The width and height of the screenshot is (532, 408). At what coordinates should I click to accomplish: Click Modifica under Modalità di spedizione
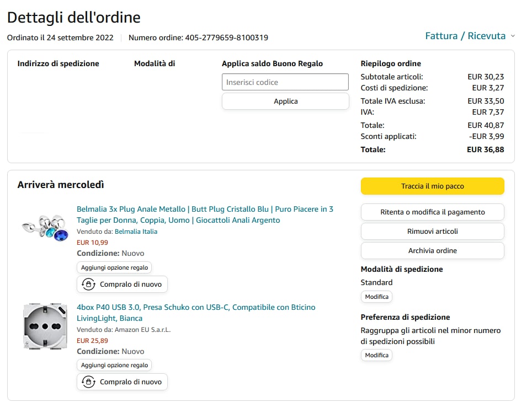tap(377, 297)
